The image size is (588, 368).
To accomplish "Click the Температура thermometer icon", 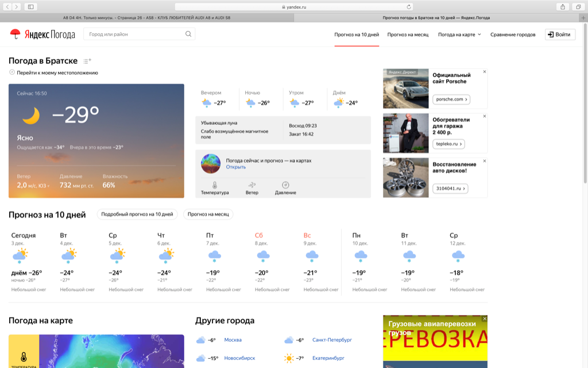I will click(215, 185).
